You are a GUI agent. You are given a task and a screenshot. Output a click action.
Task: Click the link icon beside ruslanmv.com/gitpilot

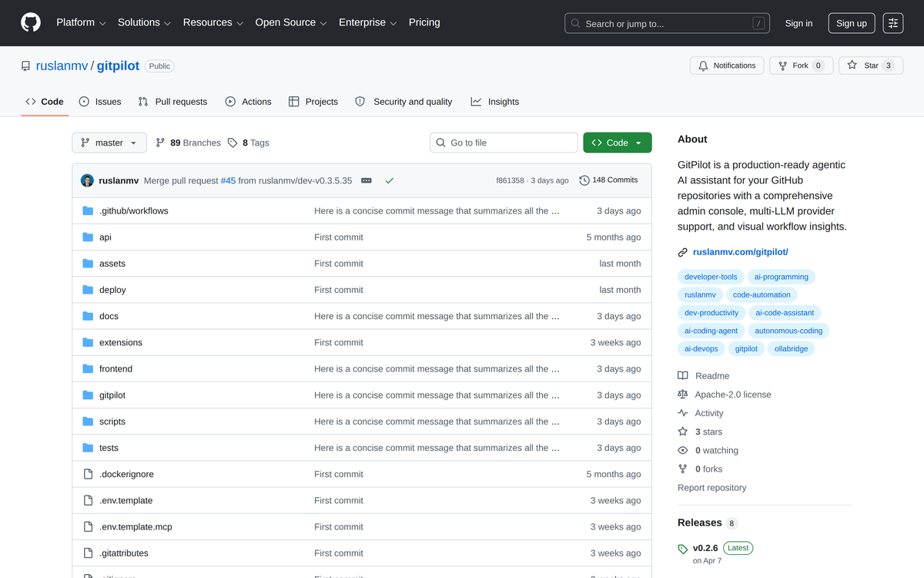point(683,252)
